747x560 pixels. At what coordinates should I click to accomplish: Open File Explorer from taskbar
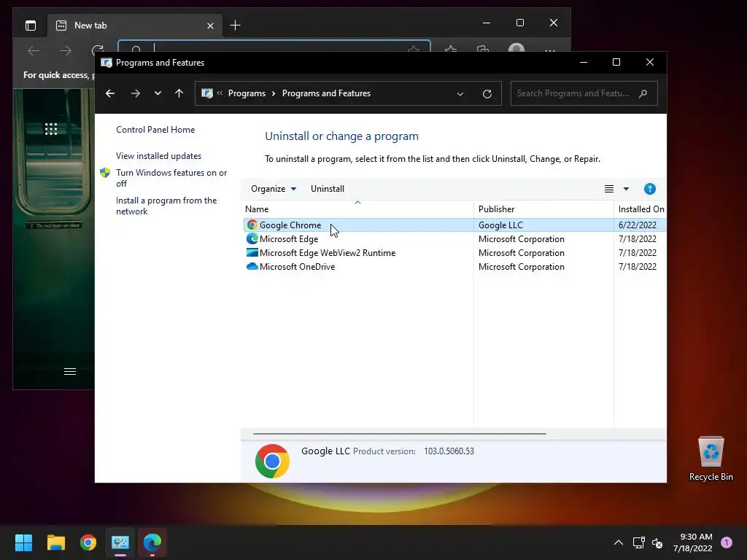55,542
